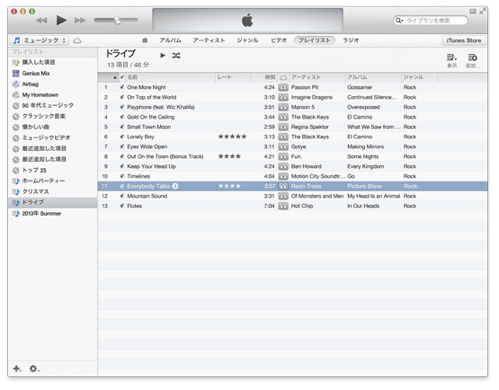Sort by the 名前 column header
This screenshot has width=499, height=390.
tap(170, 77)
